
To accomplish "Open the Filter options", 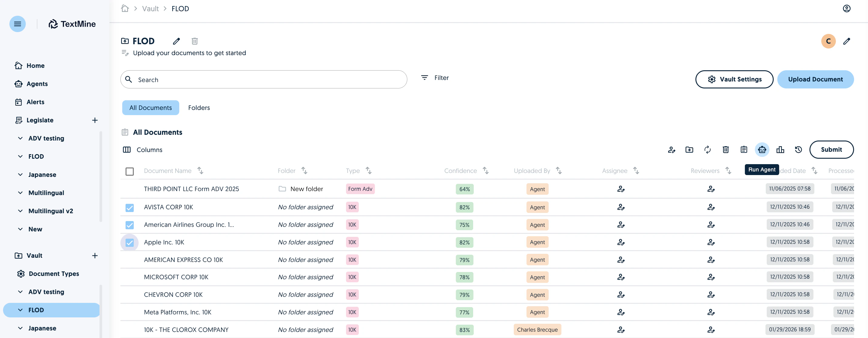I will [435, 78].
